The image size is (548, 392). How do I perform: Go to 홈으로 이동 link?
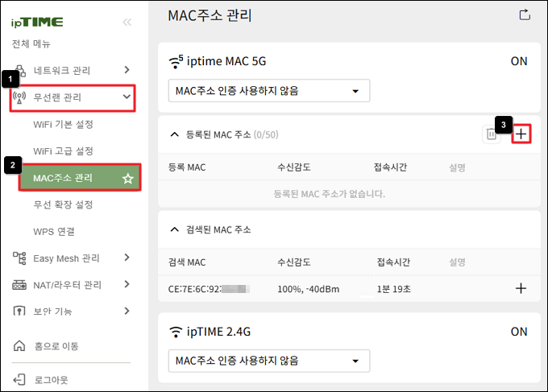coord(56,346)
